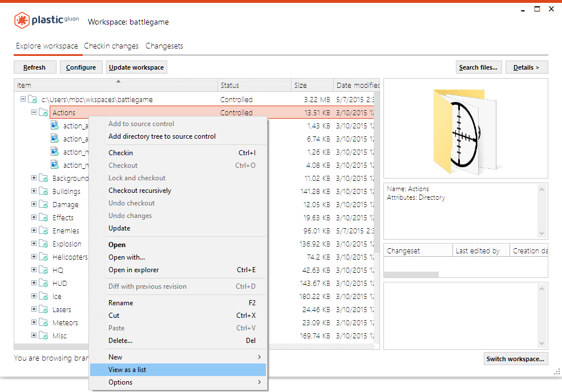This screenshot has height=392, width=562.
Task: Maximize the Plastic gluon window
Action: (x=537, y=9)
